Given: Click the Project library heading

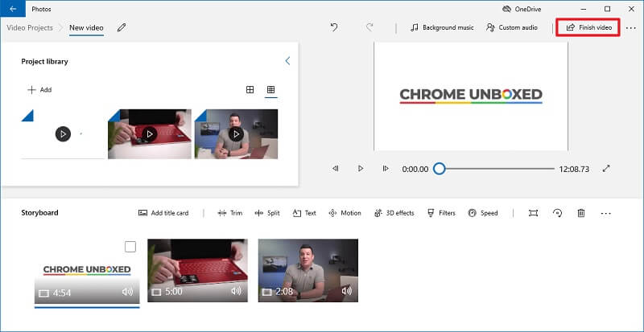Looking at the screenshot, I should click(x=45, y=62).
